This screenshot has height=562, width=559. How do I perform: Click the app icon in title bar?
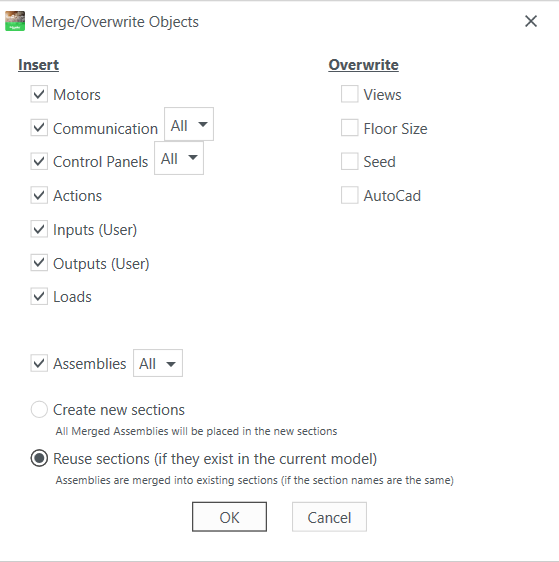(15, 21)
